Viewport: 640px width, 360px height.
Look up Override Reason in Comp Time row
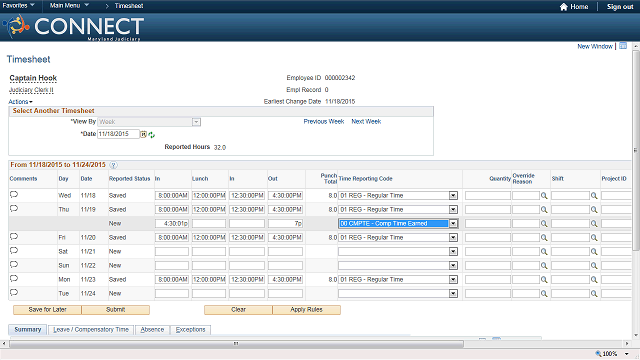(544, 224)
